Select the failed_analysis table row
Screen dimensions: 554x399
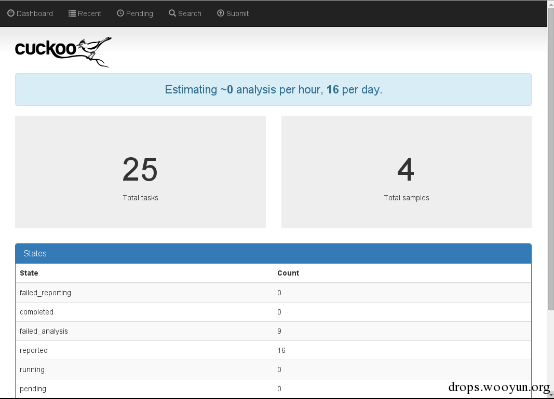[273, 331]
